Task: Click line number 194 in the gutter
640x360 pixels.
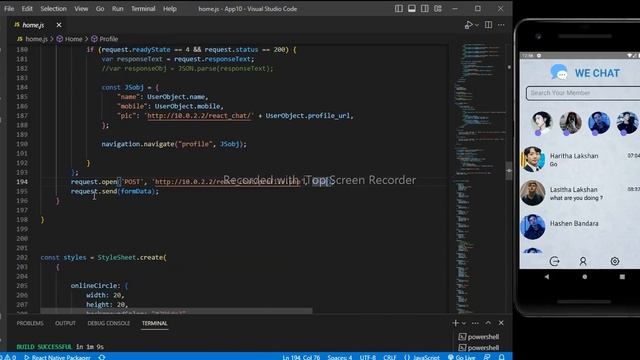Action: click(x=22, y=182)
